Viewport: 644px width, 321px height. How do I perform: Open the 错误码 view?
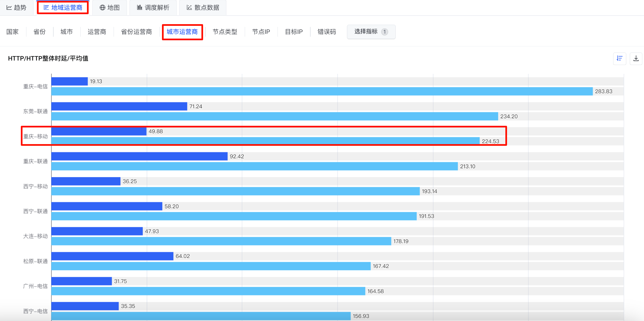(327, 32)
